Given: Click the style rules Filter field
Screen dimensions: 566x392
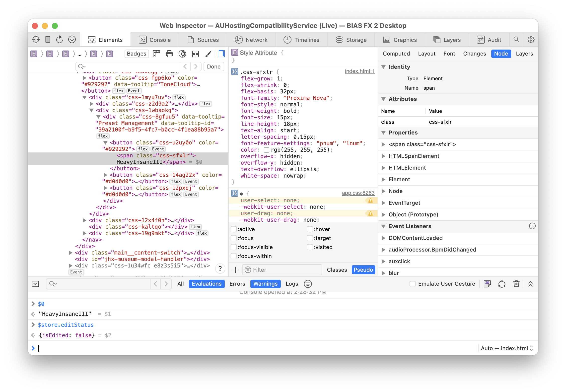Looking at the screenshot, I should (282, 270).
